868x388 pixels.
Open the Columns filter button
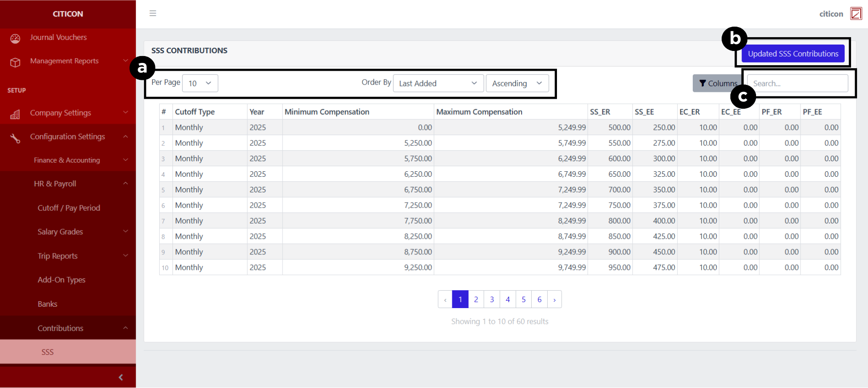[717, 83]
